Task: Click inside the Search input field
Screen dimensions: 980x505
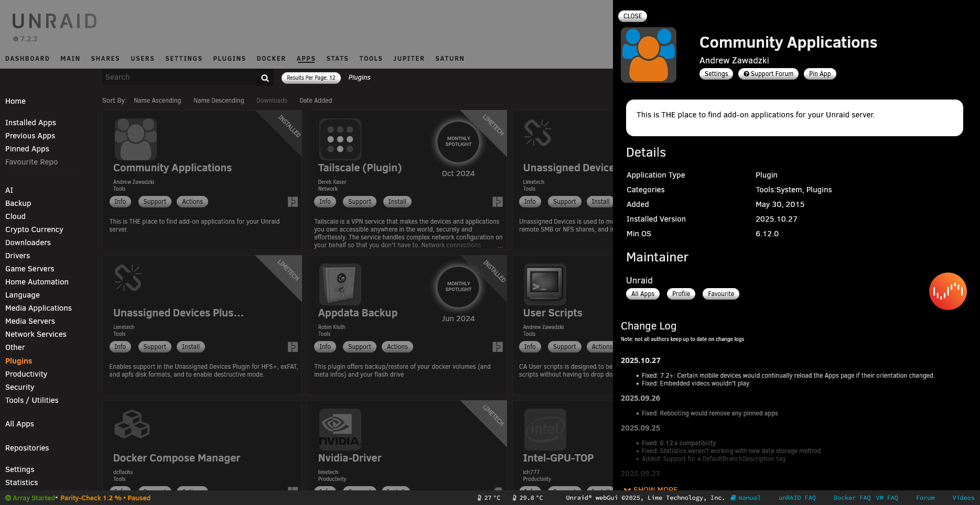Action: click(x=178, y=77)
